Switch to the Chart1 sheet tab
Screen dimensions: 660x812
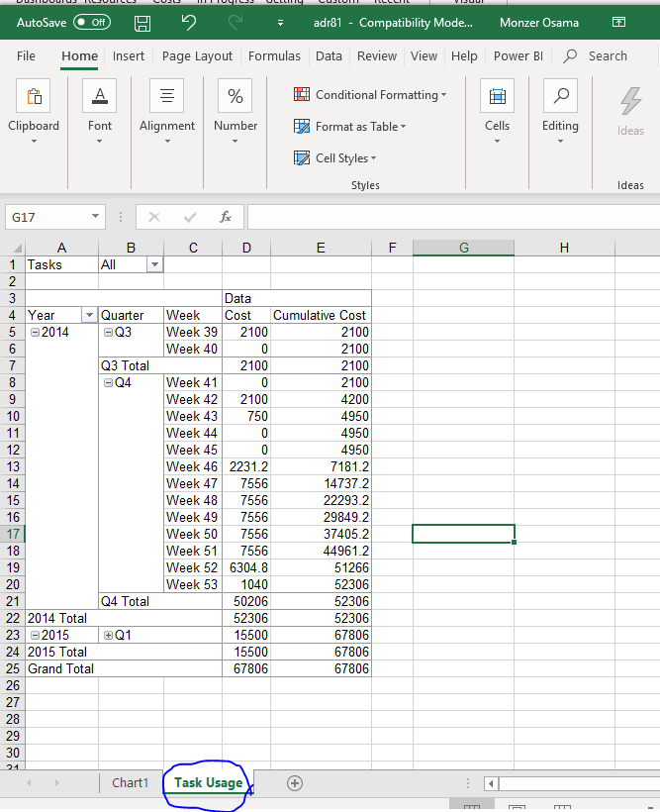click(130, 783)
